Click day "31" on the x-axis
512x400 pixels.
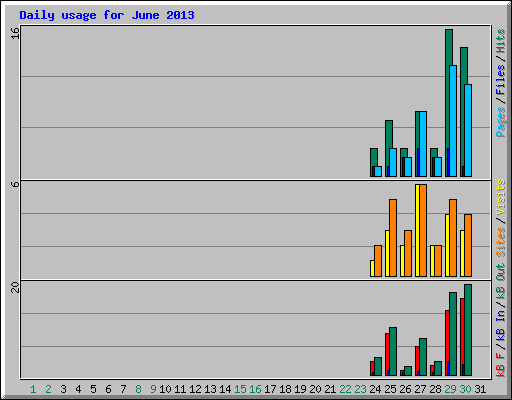tap(480, 389)
